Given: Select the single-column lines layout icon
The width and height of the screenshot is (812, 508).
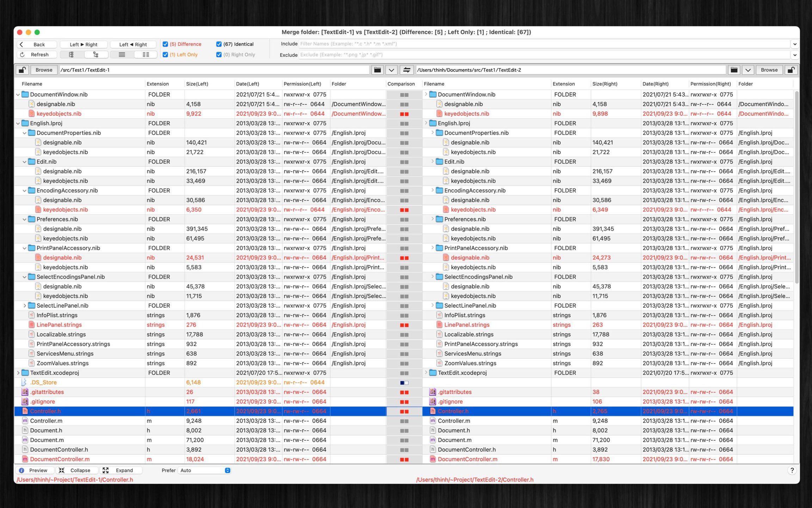Looking at the screenshot, I should click(122, 55).
